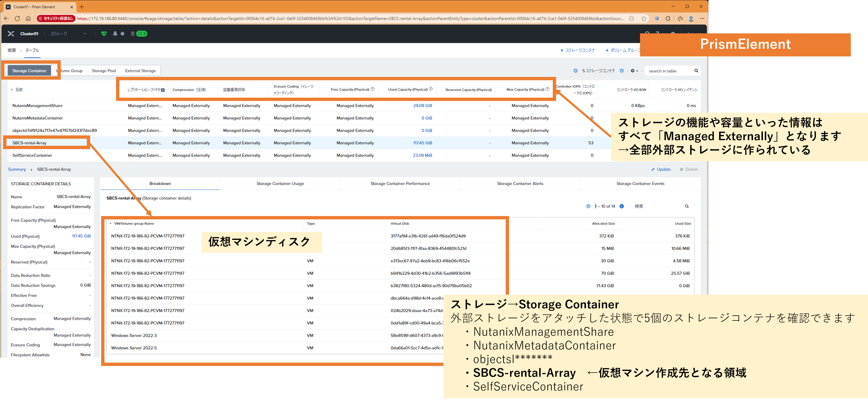Screen dimensions: 868x401
Task: Click the Nutanix X logo in header
Action: pyautogui.click(x=11, y=34)
